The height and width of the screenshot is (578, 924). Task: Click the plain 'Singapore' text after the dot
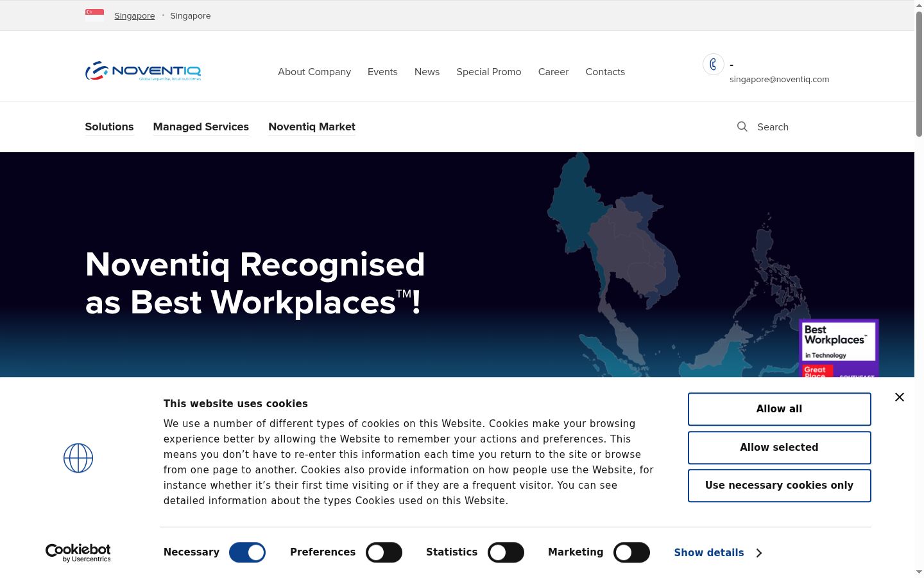(190, 15)
